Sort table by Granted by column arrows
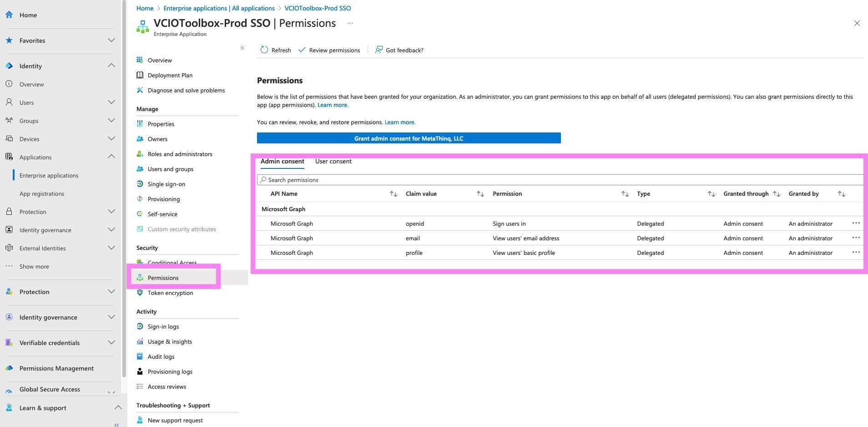 (842, 194)
